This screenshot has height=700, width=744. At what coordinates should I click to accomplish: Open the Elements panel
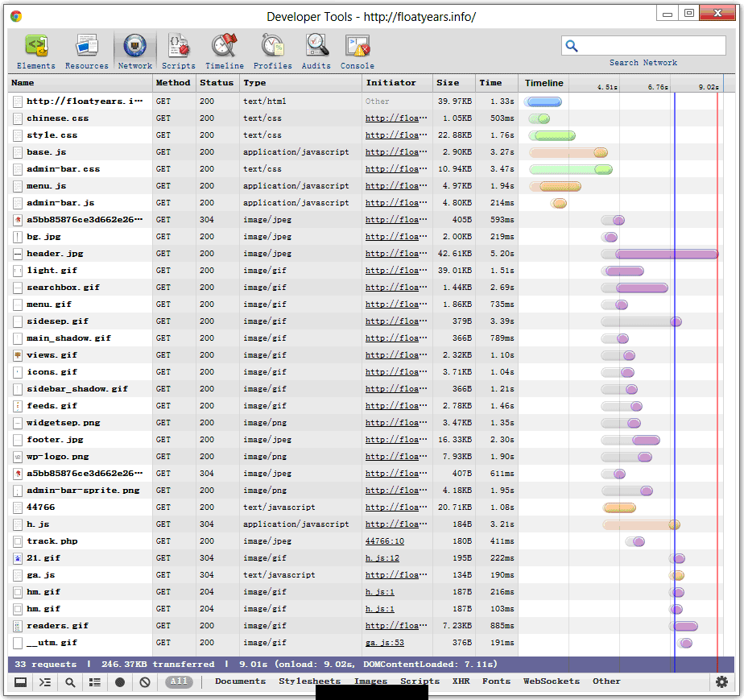pyautogui.click(x=36, y=52)
